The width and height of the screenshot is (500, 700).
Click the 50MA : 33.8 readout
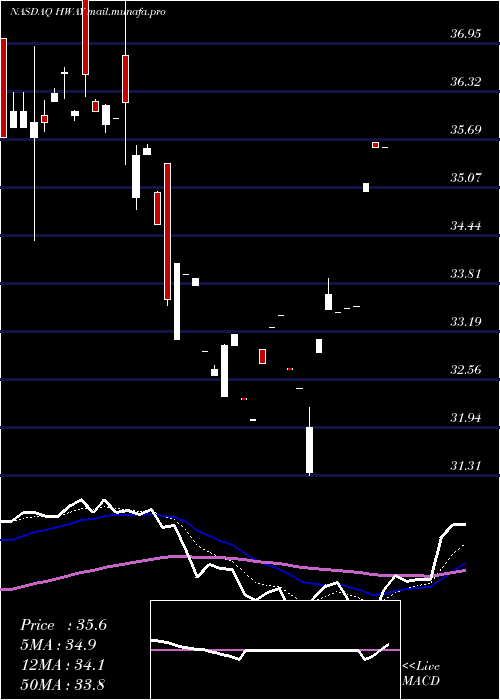(x=62, y=684)
